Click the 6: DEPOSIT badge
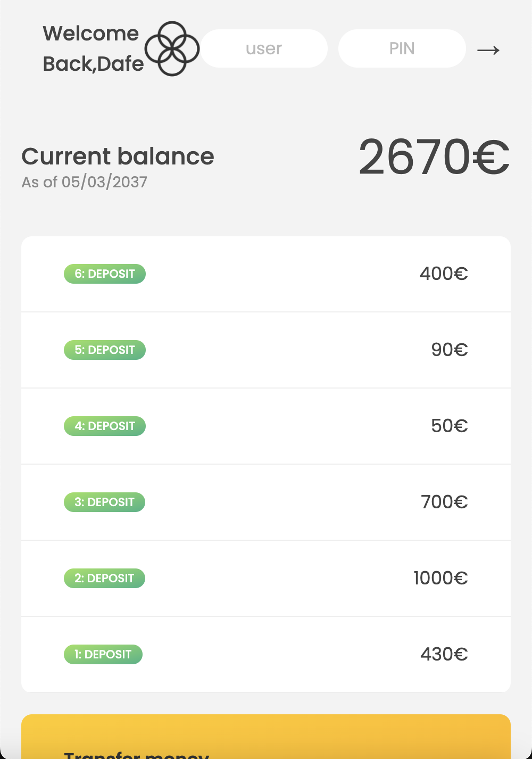The height and width of the screenshot is (759, 532). (x=105, y=274)
